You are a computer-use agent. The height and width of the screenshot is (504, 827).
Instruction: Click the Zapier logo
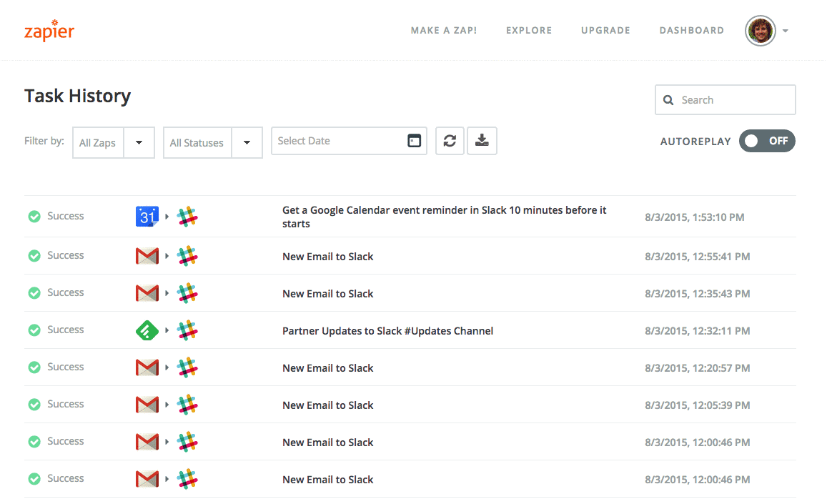49,31
